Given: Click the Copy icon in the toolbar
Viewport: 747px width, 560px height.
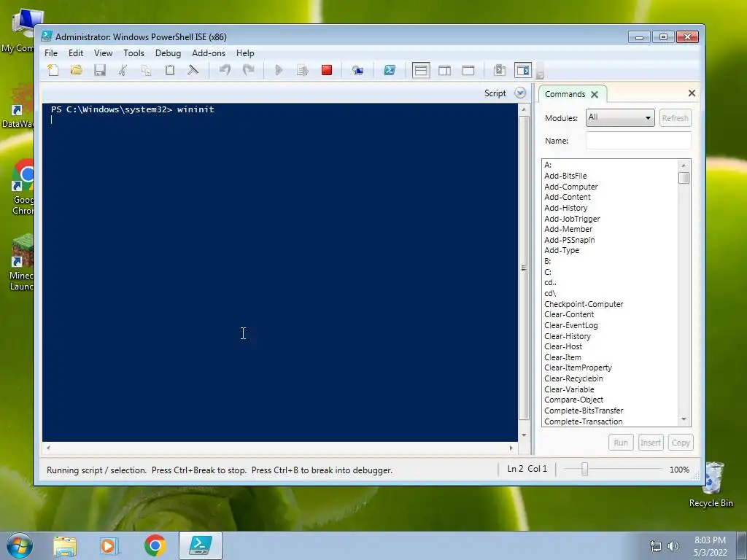Looking at the screenshot, I should tap(146, 71).
